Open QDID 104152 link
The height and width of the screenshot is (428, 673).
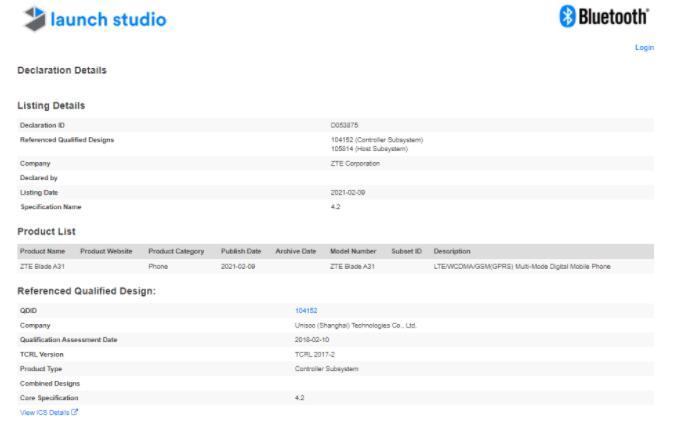click(x=306, y=310)
